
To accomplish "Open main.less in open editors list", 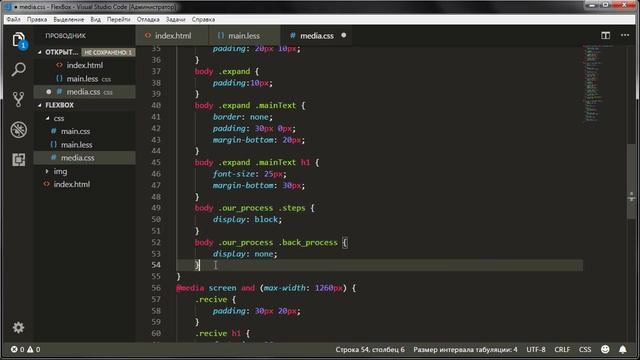I will (84, 79).
